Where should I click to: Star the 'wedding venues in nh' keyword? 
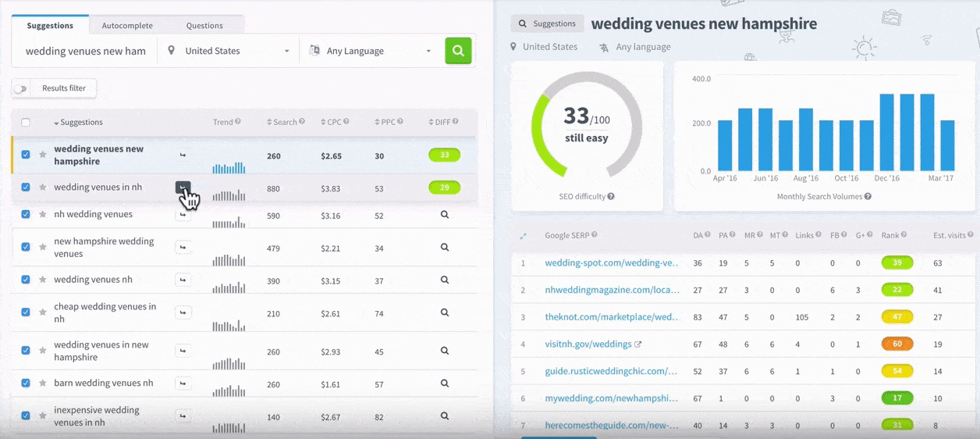point(43,187)
